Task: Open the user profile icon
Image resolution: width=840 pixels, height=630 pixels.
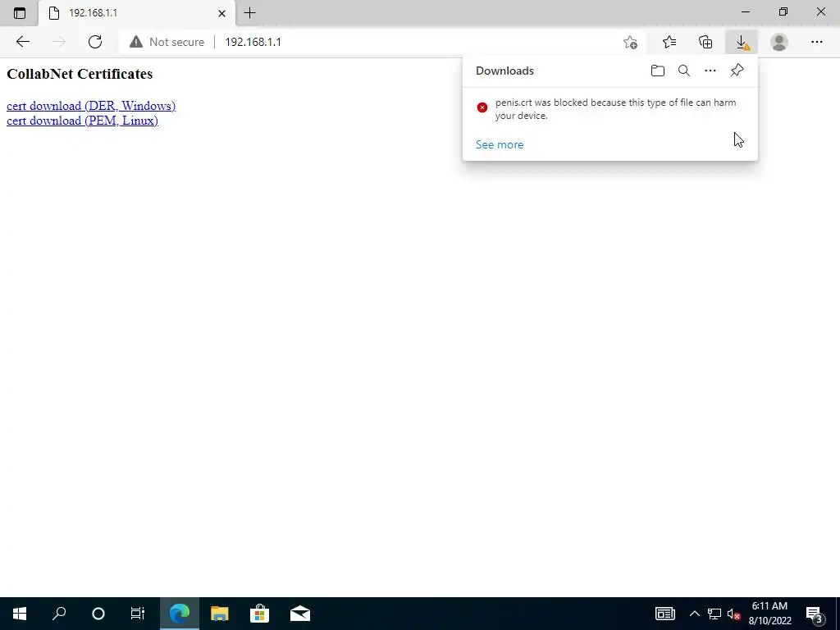Action: click(779, 42)
